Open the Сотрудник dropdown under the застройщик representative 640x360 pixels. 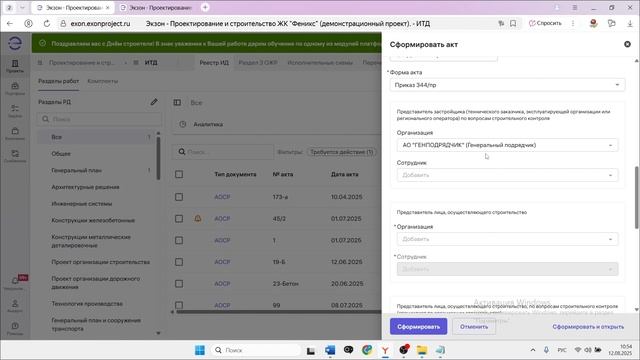507,175
